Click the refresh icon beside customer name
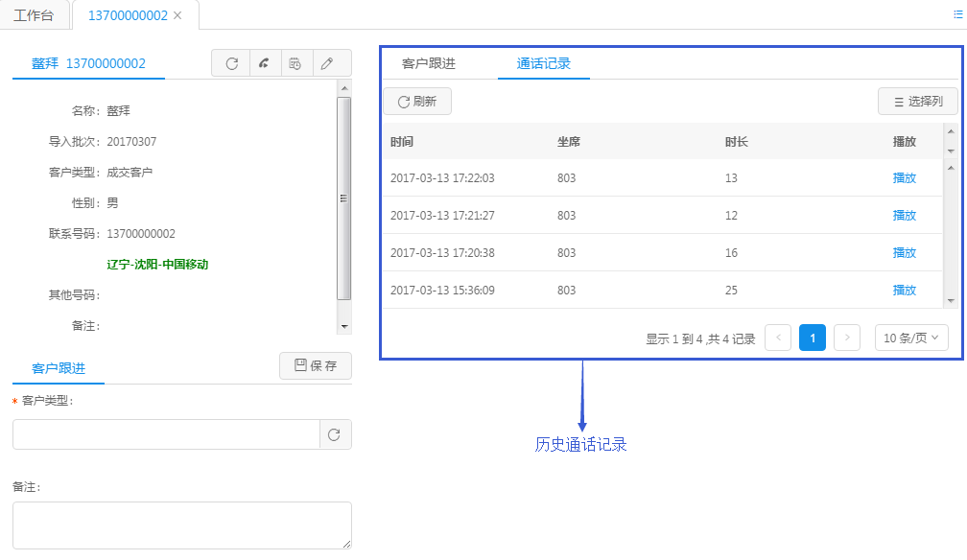This screenshot has height=560, width=967. 231,63
